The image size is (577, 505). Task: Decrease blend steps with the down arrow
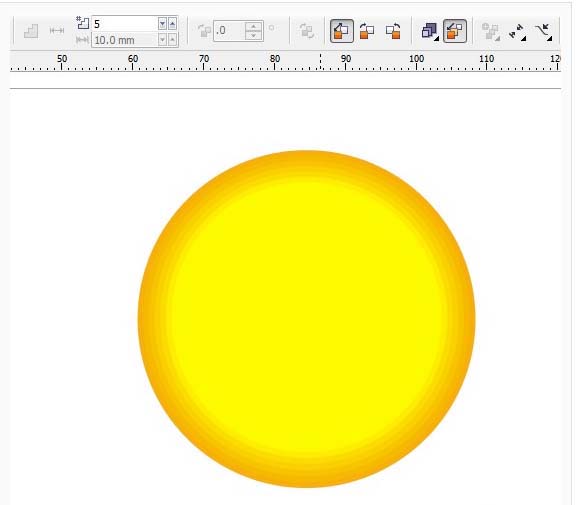(x=162, y=24)
